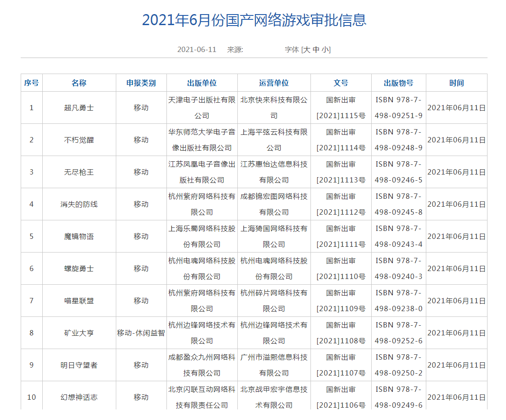Select game name 明日守望者

click(79, 365)
